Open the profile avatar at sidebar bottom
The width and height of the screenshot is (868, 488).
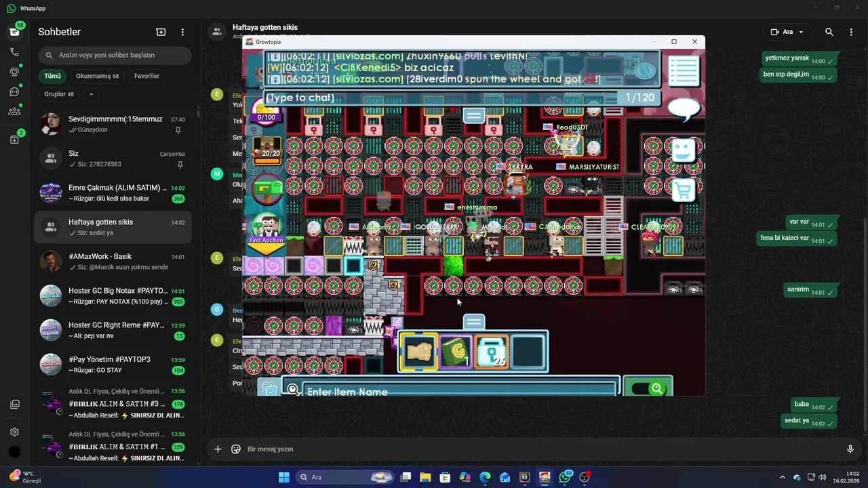click(14, 452)
